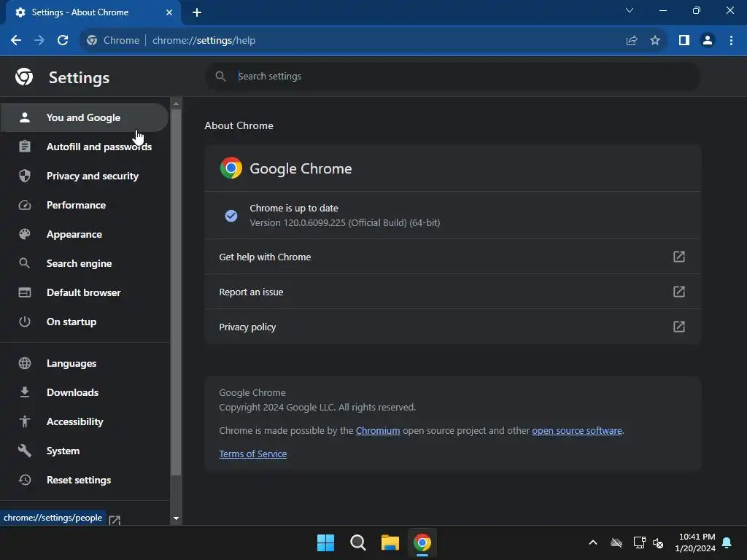Click external-link icon beside Get help with Chrome

(679, 257)
